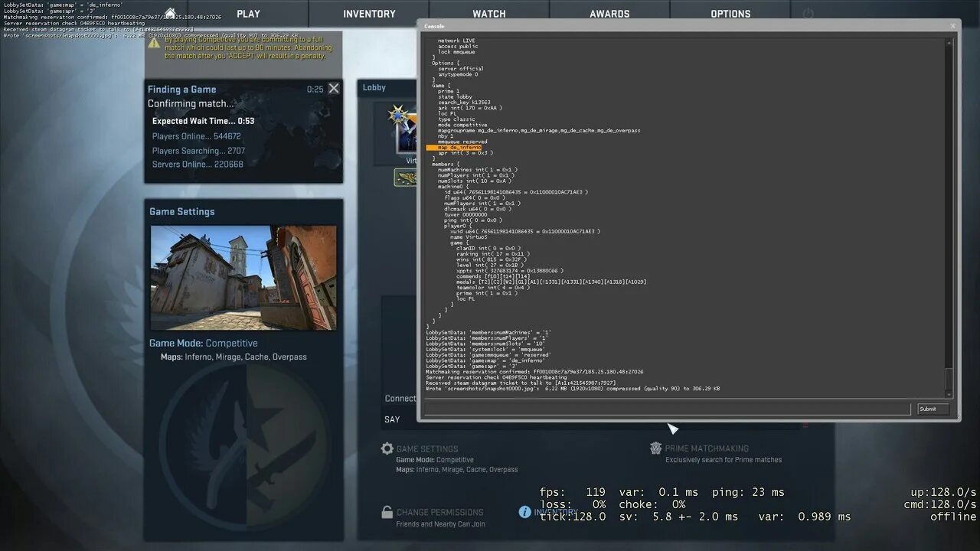Click the rank badge under the avatar

[406, 178]
